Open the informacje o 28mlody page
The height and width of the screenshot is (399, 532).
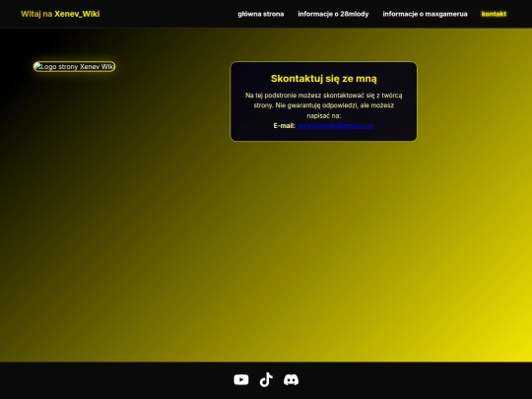point(333,14)
